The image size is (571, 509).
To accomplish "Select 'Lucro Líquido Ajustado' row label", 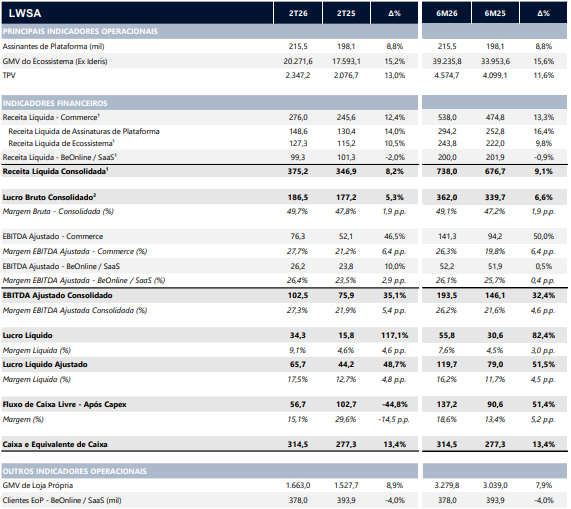I will pos(45,364).
